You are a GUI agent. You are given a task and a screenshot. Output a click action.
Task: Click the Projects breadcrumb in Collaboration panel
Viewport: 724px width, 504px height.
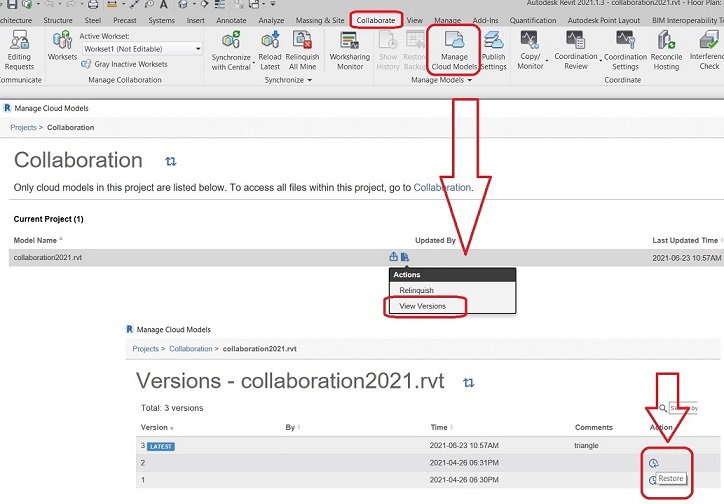(23, 127)
